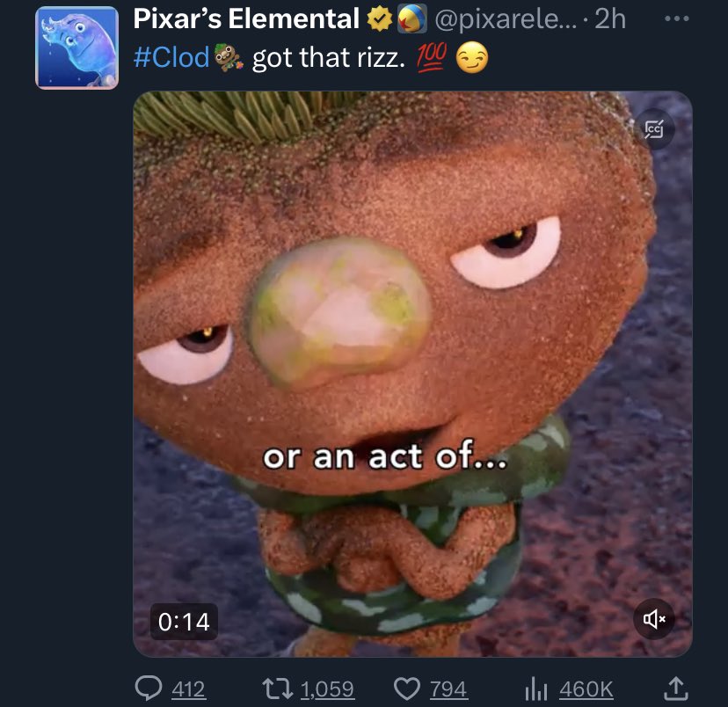The width and height of the screenshot is (728, 707).
Task: Like the tweet with heart icon
Action: point(407,689)
